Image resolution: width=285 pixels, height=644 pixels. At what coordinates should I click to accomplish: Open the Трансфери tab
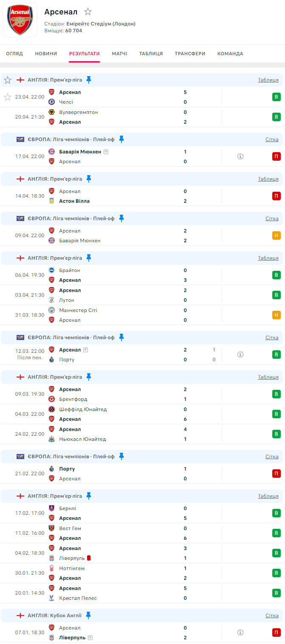(190, 54)
